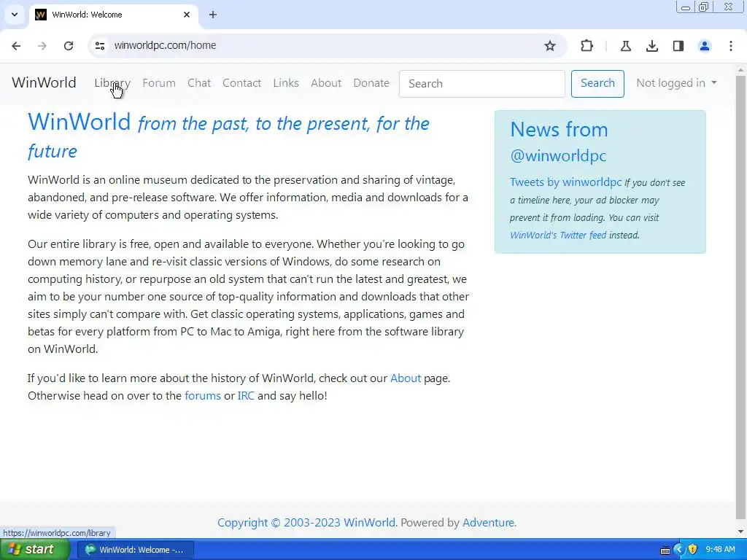The width and height of the screenshot is (747, 560).
Task: Open the Library nav item
Action: coord(112,83)
